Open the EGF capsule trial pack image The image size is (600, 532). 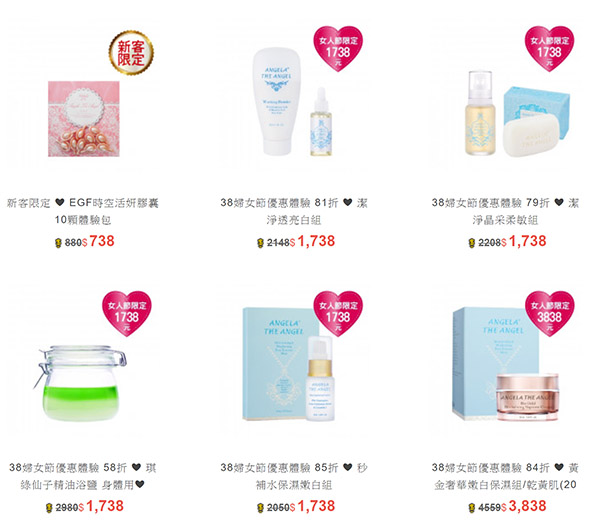tap(83, 119)
